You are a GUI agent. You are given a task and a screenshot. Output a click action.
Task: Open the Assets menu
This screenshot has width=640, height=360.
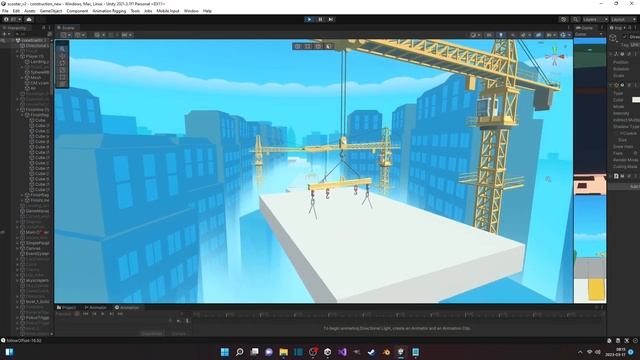point(30,11)
